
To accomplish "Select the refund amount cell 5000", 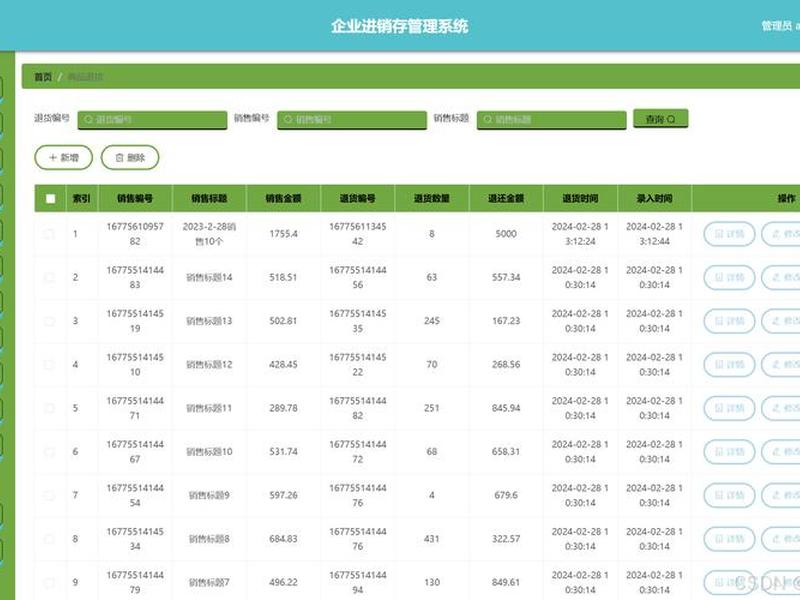I will [x=506, y=234].
